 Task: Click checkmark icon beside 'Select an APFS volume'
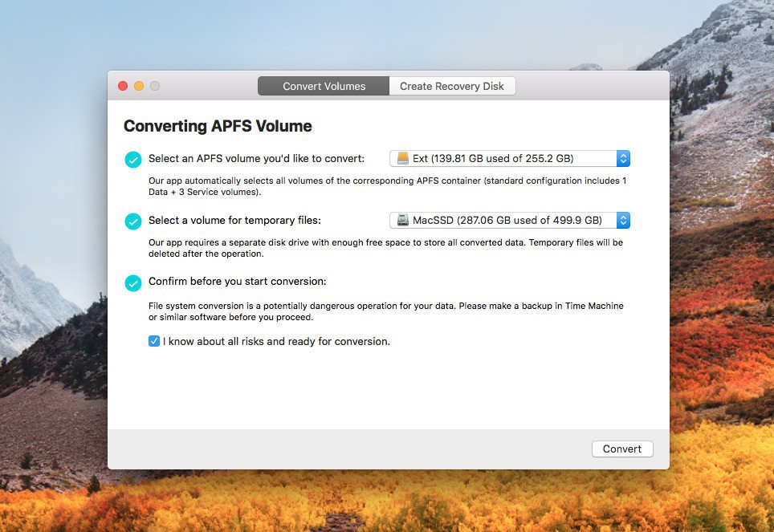[132, 160]
